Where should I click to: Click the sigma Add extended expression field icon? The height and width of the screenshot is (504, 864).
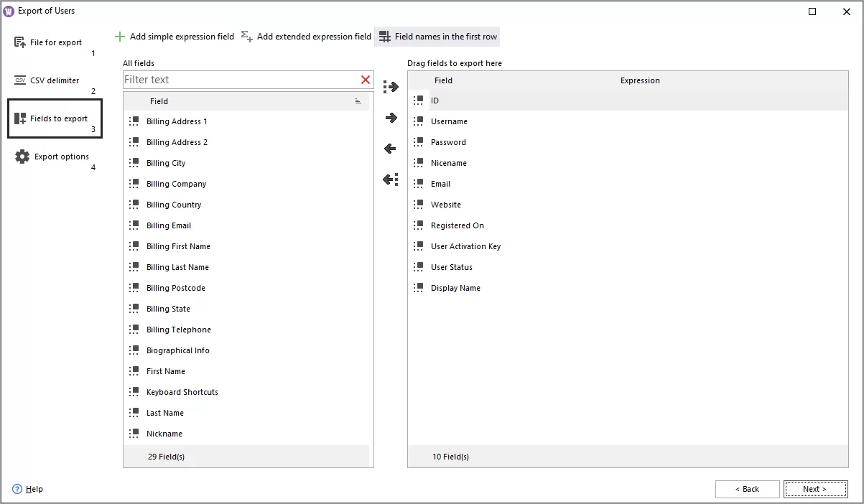(248, 36)
